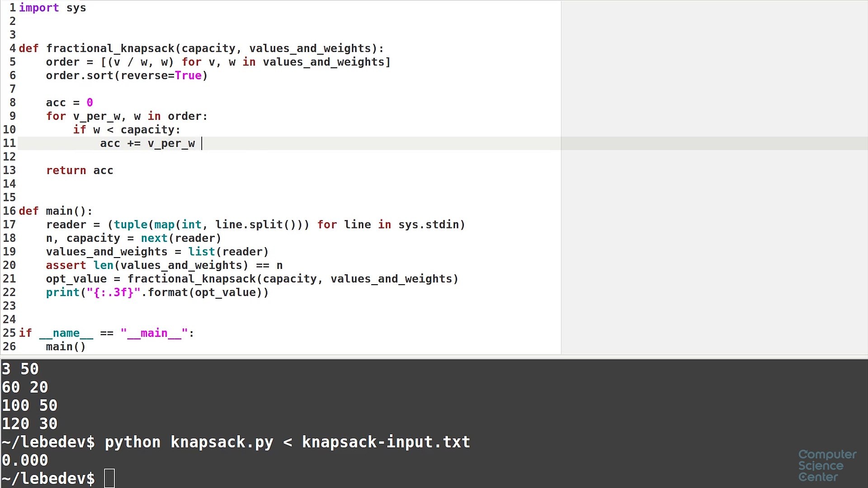Click the 'def main():' definition line

[x=56, y=211]
